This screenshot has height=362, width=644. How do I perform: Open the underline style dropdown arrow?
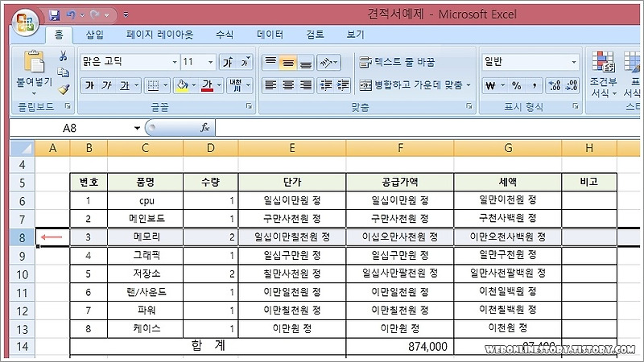[136, 85]
